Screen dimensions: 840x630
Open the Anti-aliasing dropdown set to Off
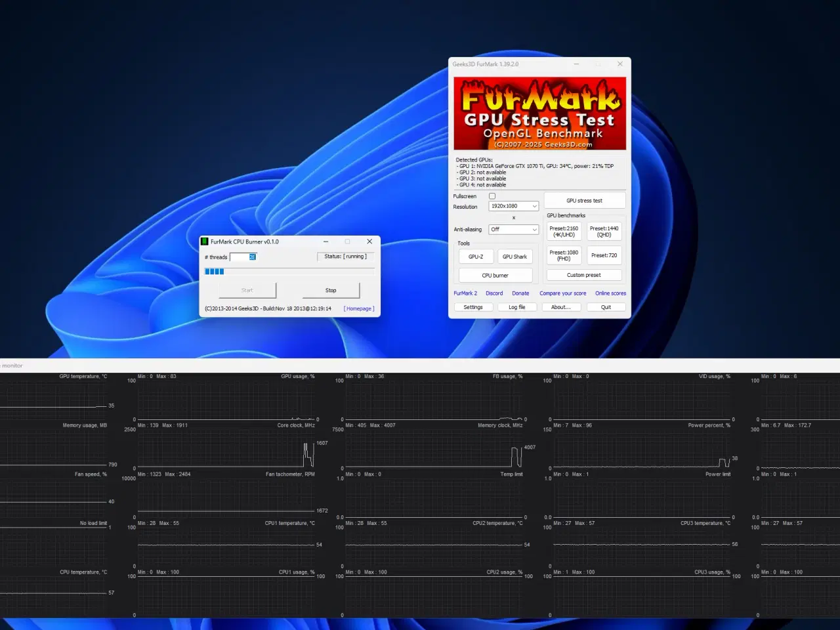[513, 229]
